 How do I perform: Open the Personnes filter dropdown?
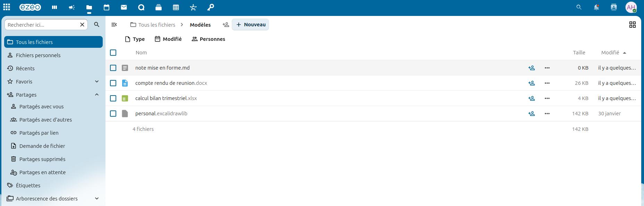pos(209,39)
